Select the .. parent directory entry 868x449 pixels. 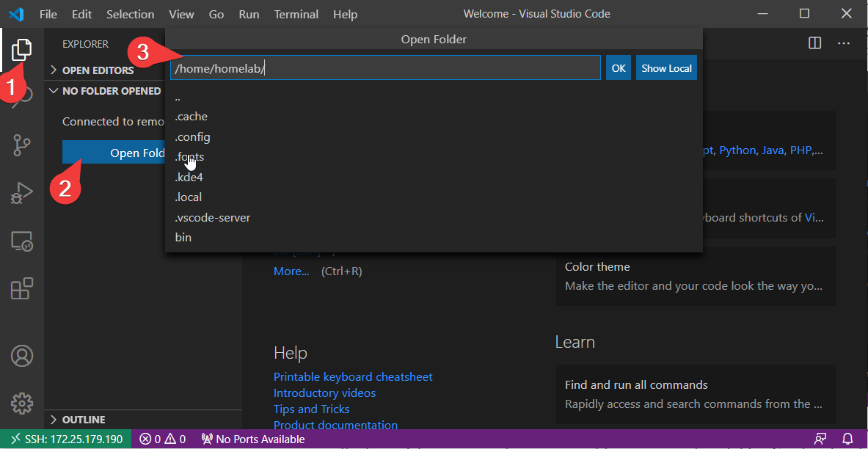click(434, 98)
